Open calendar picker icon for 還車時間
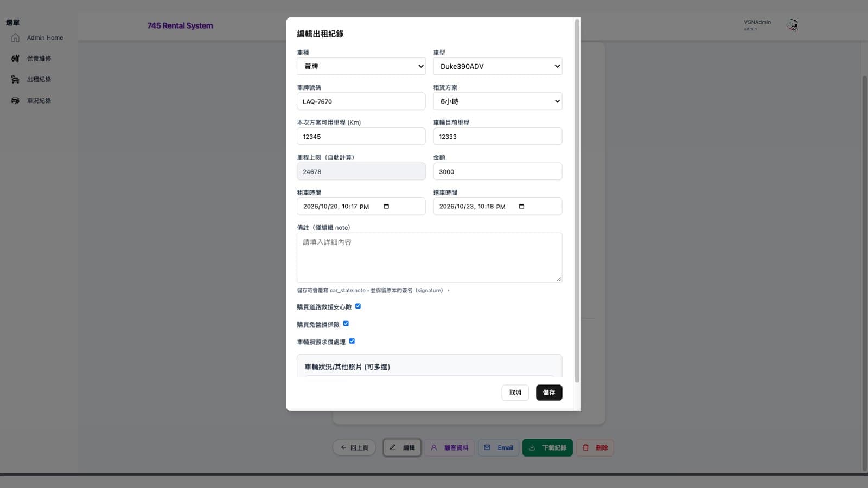This screenshot has height=488, width=868. 521,207
